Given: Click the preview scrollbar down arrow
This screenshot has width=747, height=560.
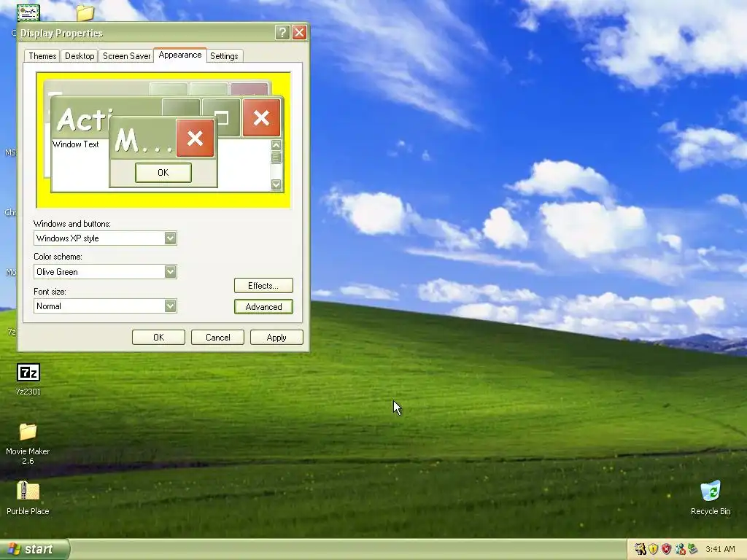Looking at the screenshot, I should [x=276, y=184].
